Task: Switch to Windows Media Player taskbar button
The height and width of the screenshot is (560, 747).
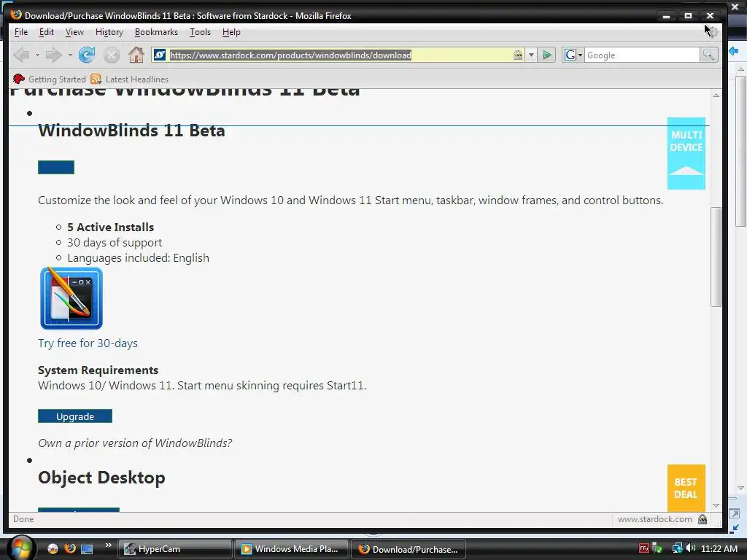Action: pos(292,549)
